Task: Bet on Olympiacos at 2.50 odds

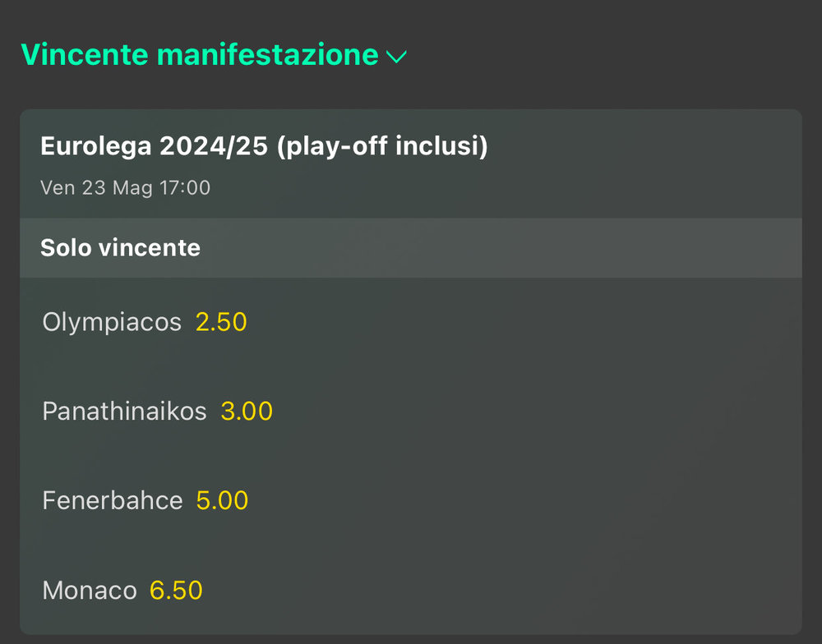Action: (220, 322)
